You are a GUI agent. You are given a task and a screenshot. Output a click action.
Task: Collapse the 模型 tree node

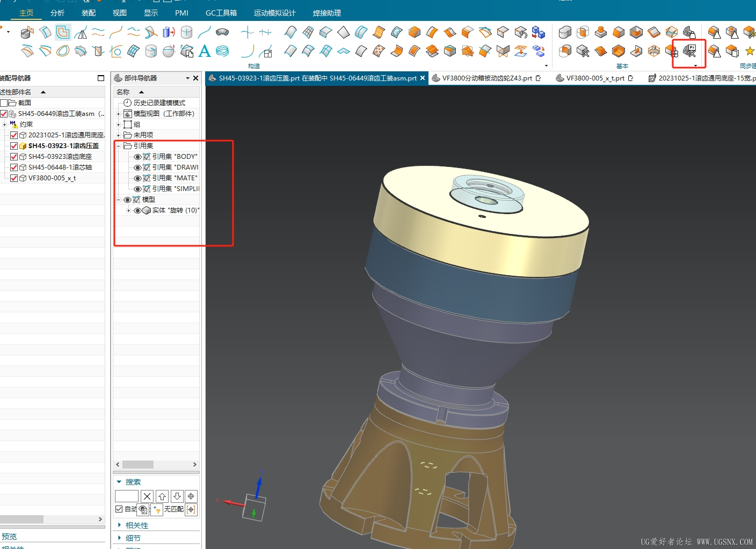pyautogui.click(x=119, y=200)
